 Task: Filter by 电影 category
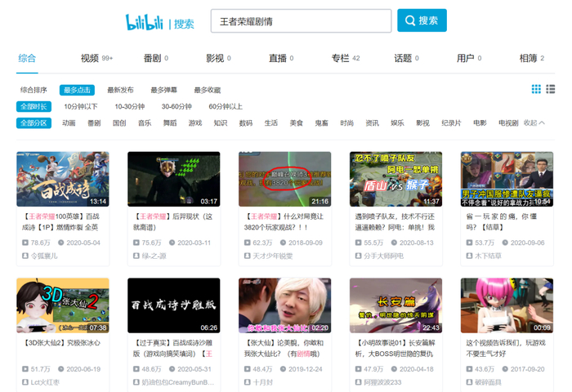point(480,122)
